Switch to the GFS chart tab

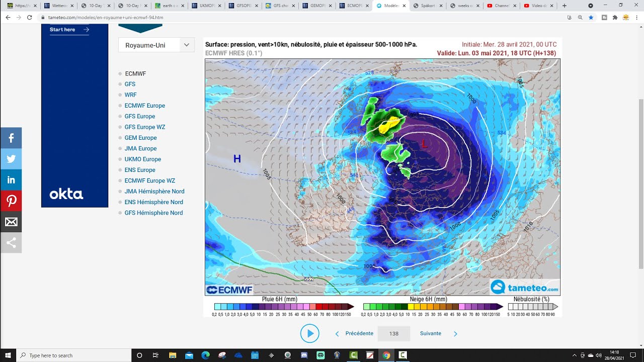[x=279, y=6]
